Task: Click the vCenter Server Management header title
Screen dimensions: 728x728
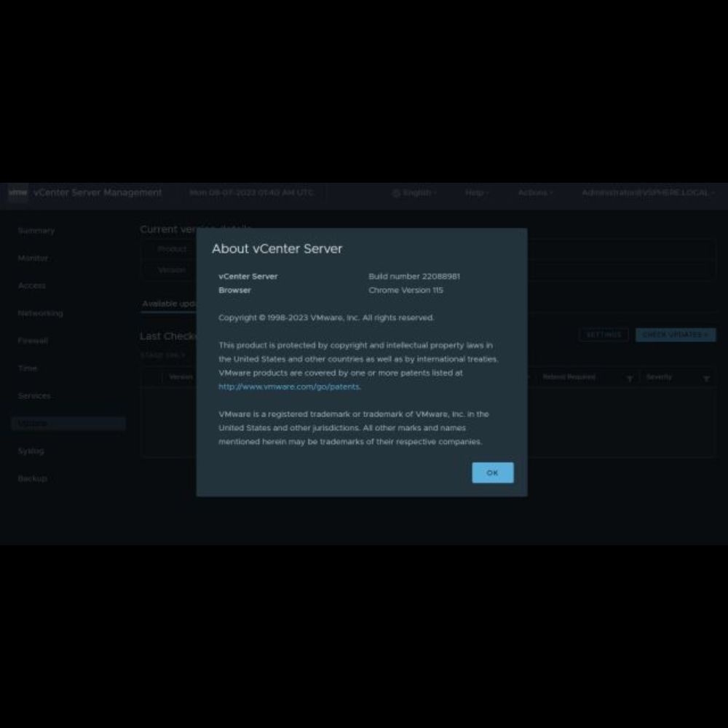Action: (x=98, y=192)
